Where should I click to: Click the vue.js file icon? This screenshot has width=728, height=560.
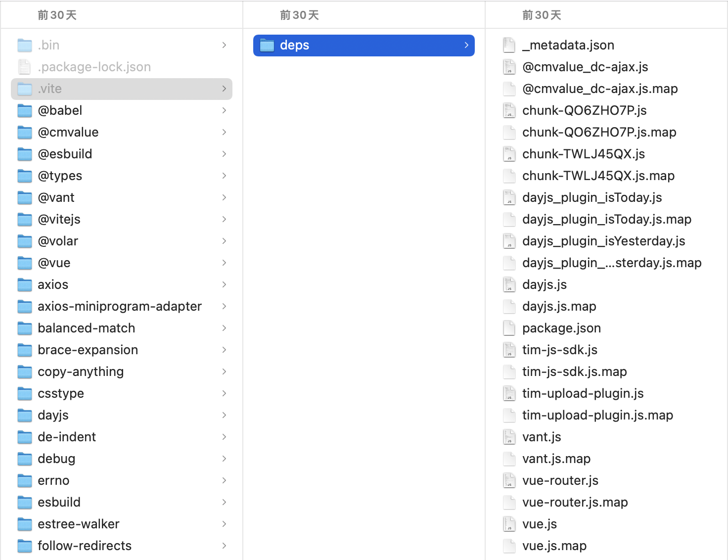(x=509, y=524)
